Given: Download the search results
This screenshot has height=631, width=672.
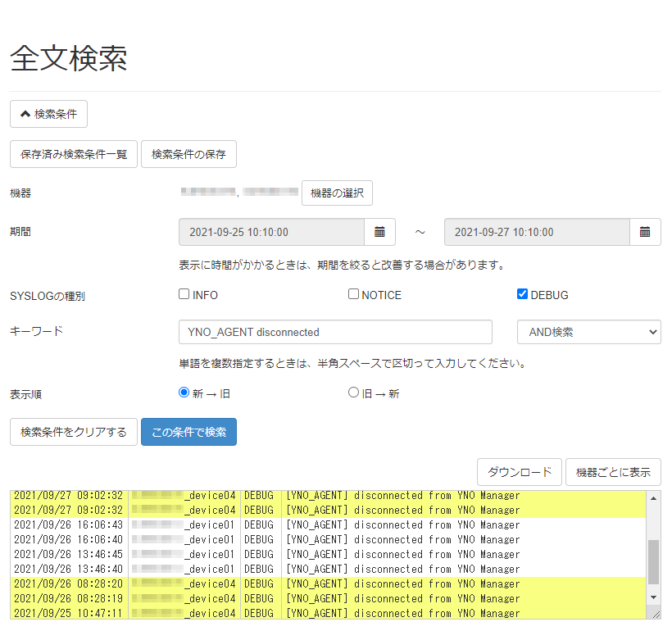Looking at the screenshot, I should click(519, 472).
